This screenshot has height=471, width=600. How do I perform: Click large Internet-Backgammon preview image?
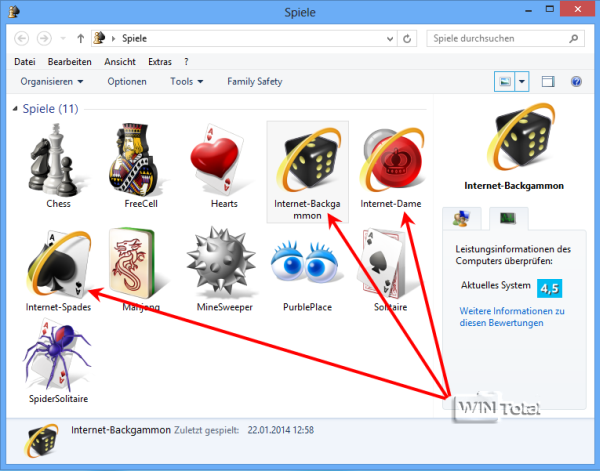(521, 137)
